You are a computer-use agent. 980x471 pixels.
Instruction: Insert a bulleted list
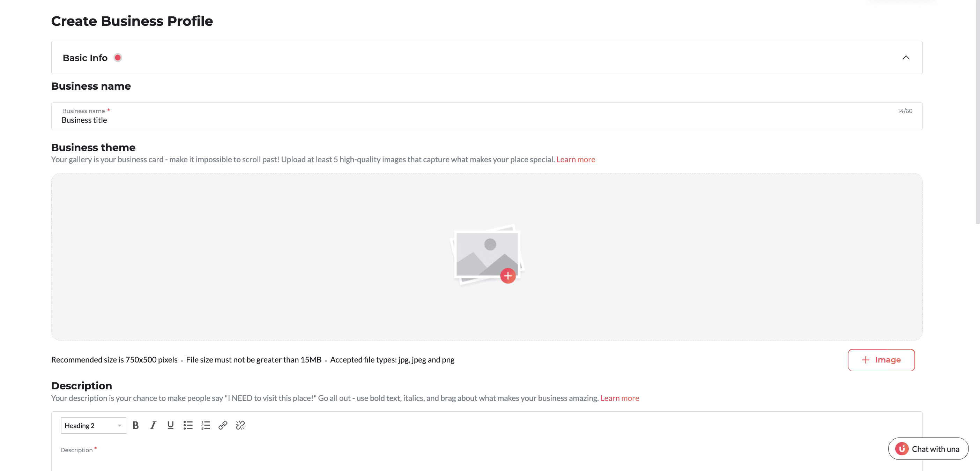[188, 425]
